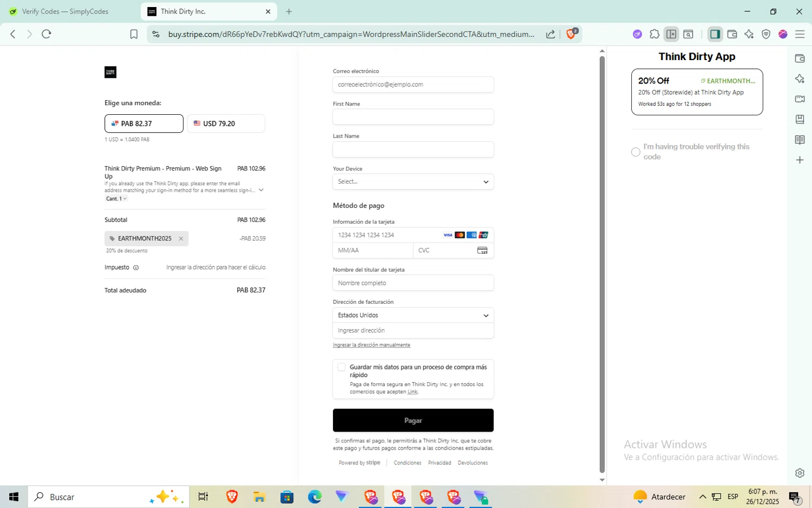812x508 pixels.
Task: Focus the MM/AA expiry field
Action: [373, 250]
